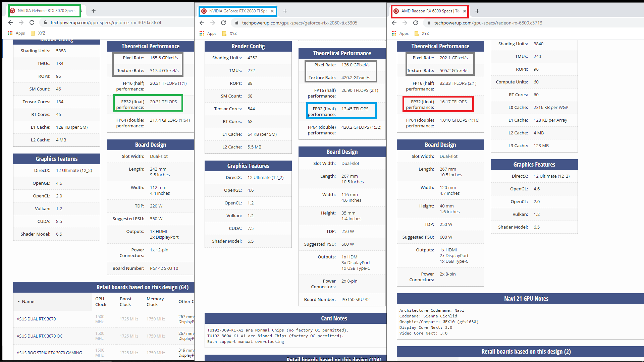The width and height of the screenshot is (644, 362).
Task: Go back in the RTX 2080 Ti window
Action: 202,23
